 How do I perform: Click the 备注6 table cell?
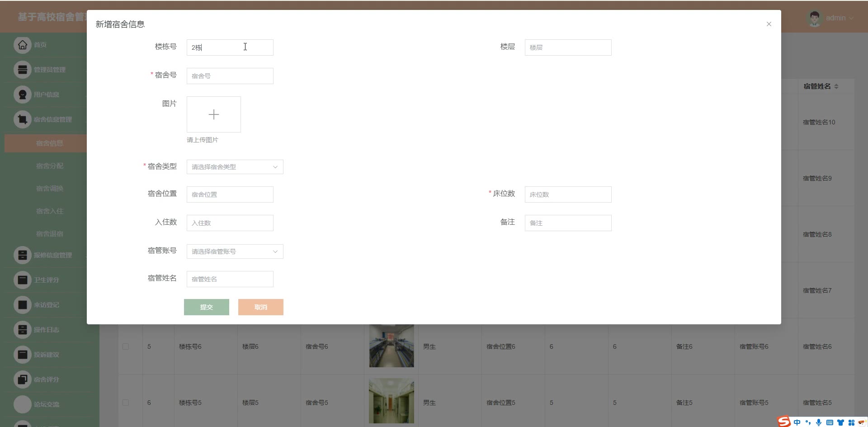tap(684, 346)
